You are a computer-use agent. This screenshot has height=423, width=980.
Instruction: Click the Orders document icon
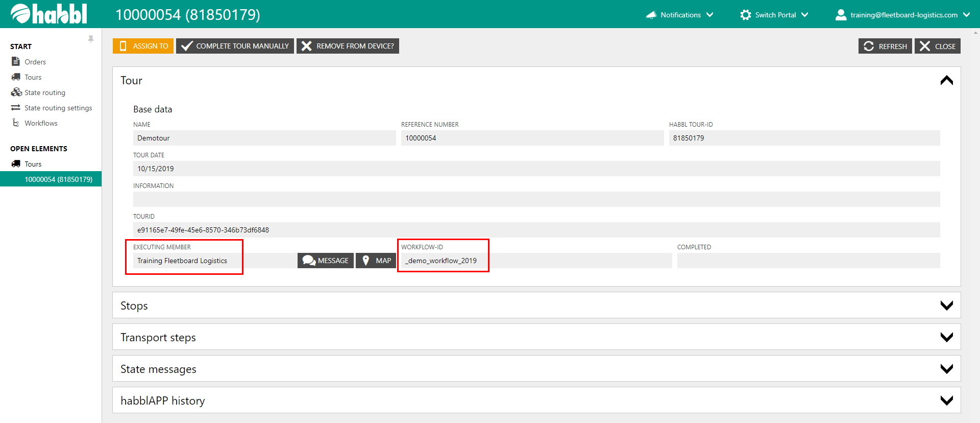[x=16, y=61]
